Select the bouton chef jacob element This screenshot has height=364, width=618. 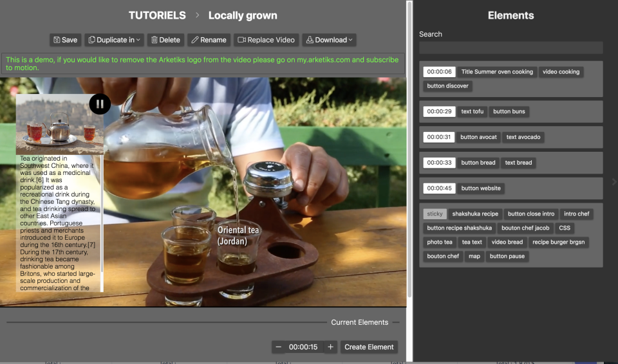coord(525,228)
